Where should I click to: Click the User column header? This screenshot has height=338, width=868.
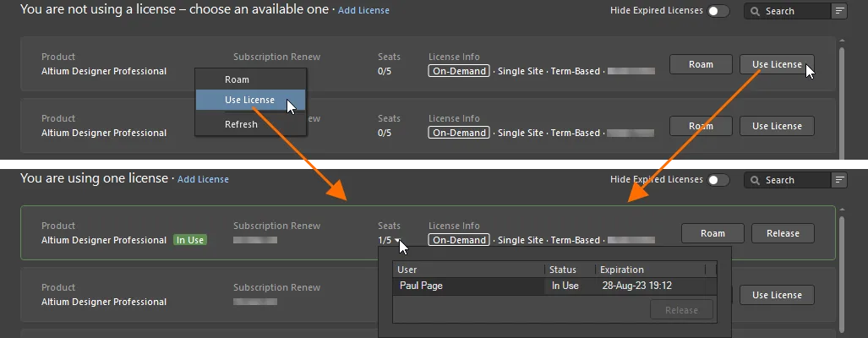pos(468,270)
